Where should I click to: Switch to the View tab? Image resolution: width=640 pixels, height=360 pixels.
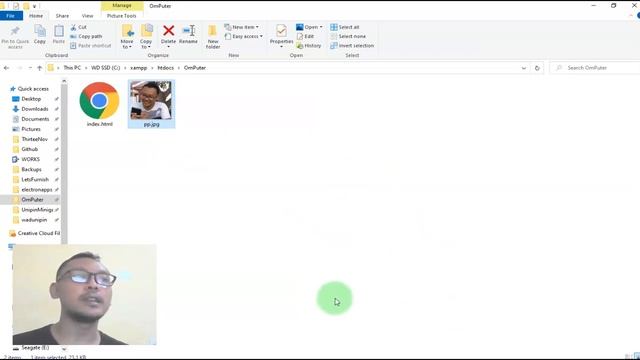[x=87, y=16]
